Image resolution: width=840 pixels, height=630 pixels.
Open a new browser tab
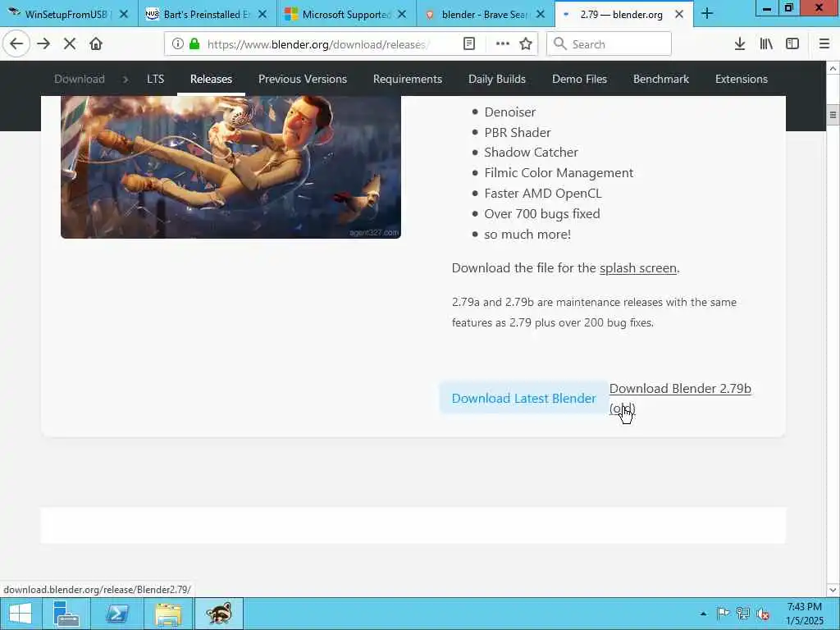(707, 13)
